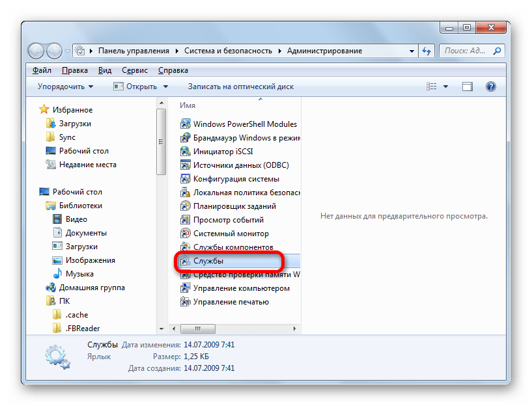Click the refresh button beside address bar
The image size is (532, 406).
427,51
